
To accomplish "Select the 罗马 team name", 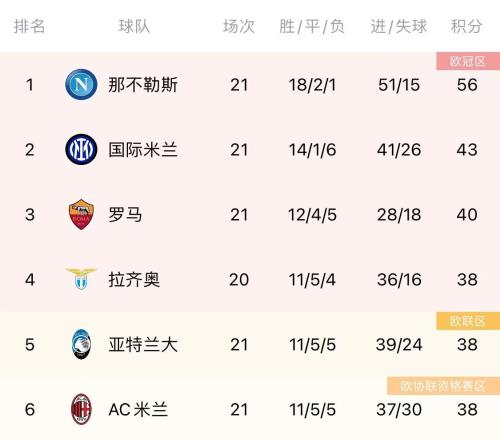I will (125, 215).
